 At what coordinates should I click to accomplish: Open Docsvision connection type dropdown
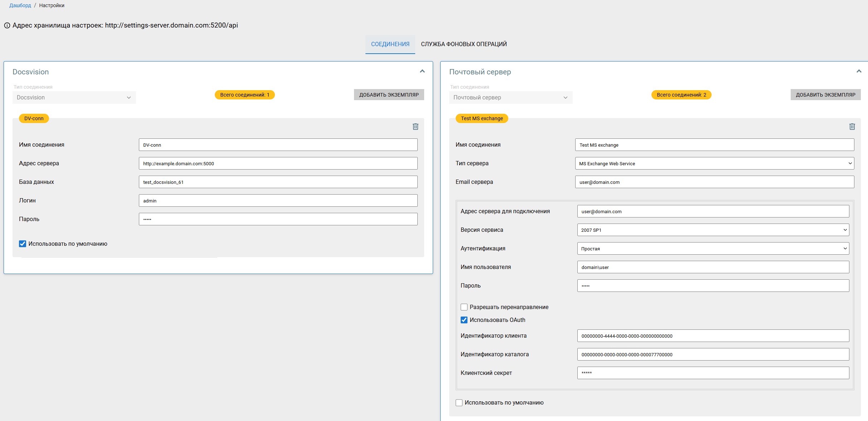pyautogui.click(x=74, y=98)
